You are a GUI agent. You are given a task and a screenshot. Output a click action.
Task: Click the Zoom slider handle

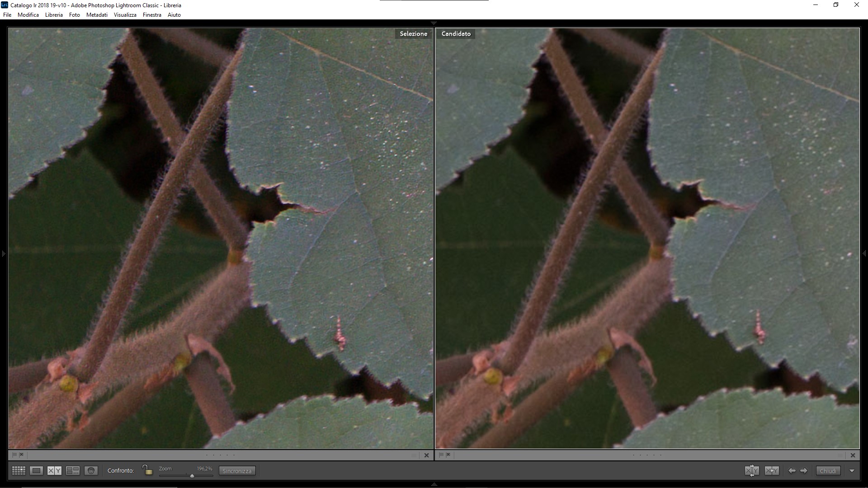pos(192,476)
